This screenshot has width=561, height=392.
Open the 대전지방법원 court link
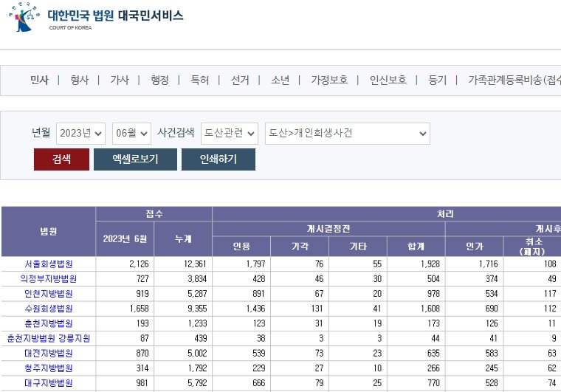[49, 354]
